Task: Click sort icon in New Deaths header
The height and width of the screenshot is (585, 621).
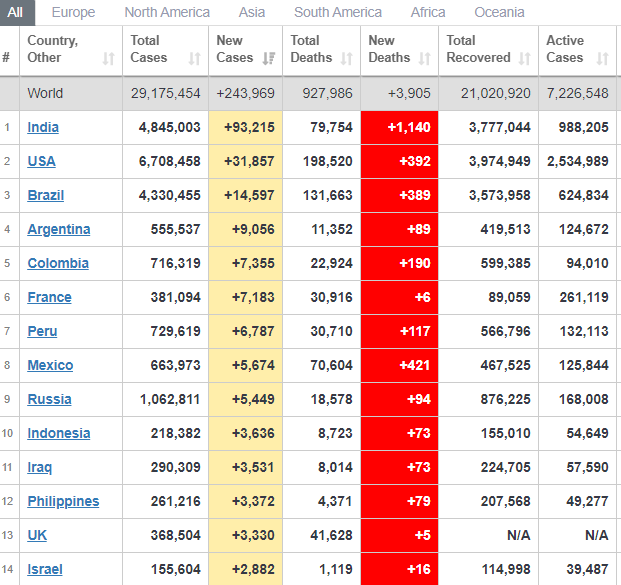Action: coord(426,59)
